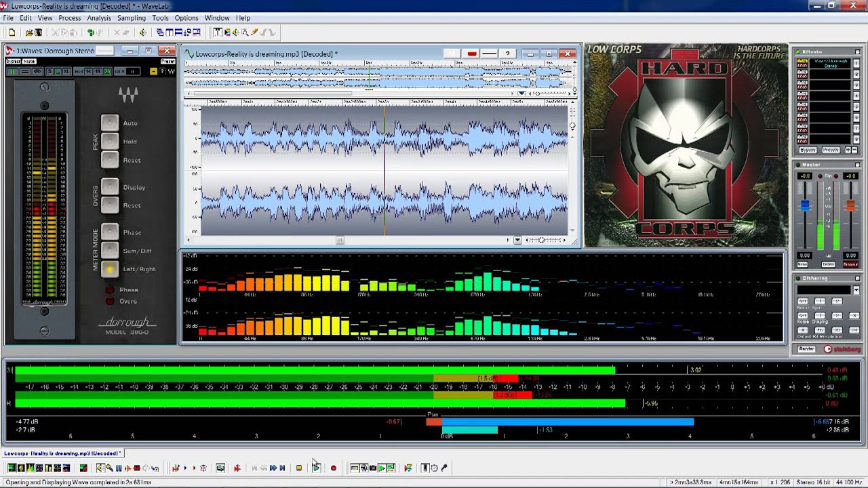Open the Sampling menu
The width and height of the screenshot is (868, 488).
point(132,18)
